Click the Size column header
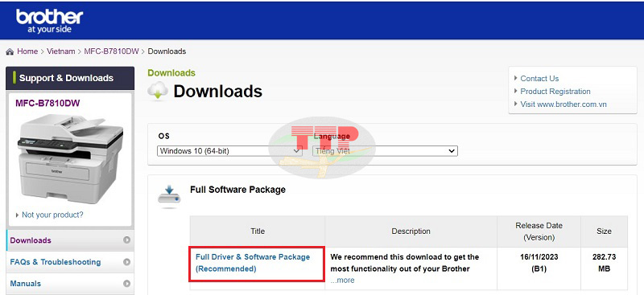 point(605,231)
